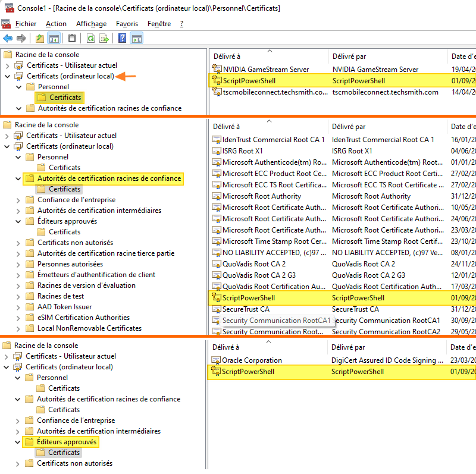Select the Oracle Corporation certificate row

tap(252, 360)
